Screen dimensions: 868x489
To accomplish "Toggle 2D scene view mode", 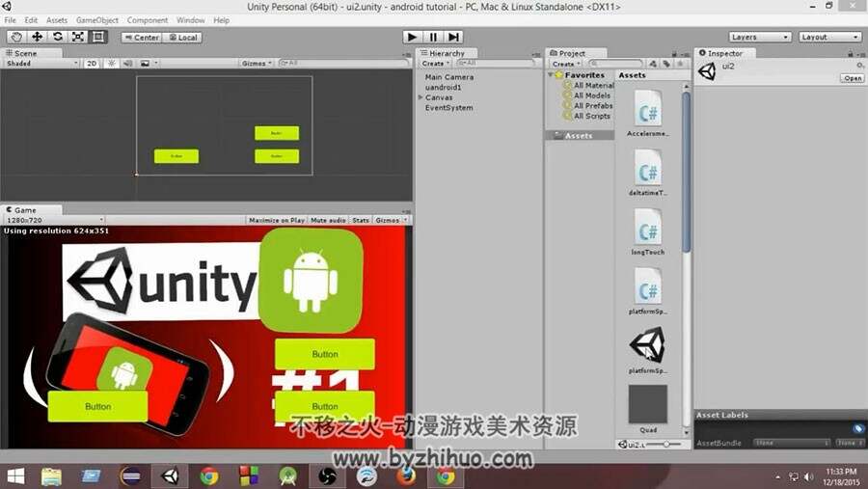I will (92, 64).
